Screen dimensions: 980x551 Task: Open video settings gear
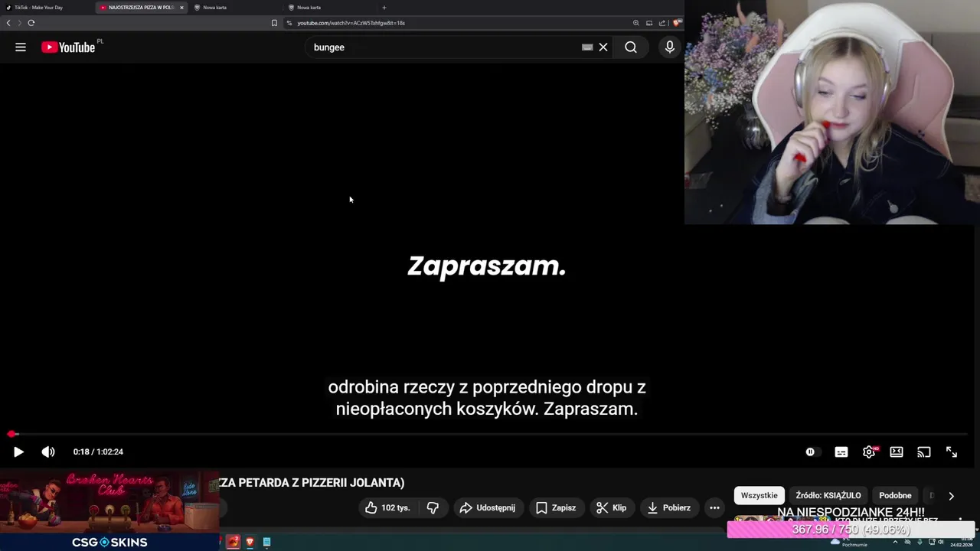869,452
